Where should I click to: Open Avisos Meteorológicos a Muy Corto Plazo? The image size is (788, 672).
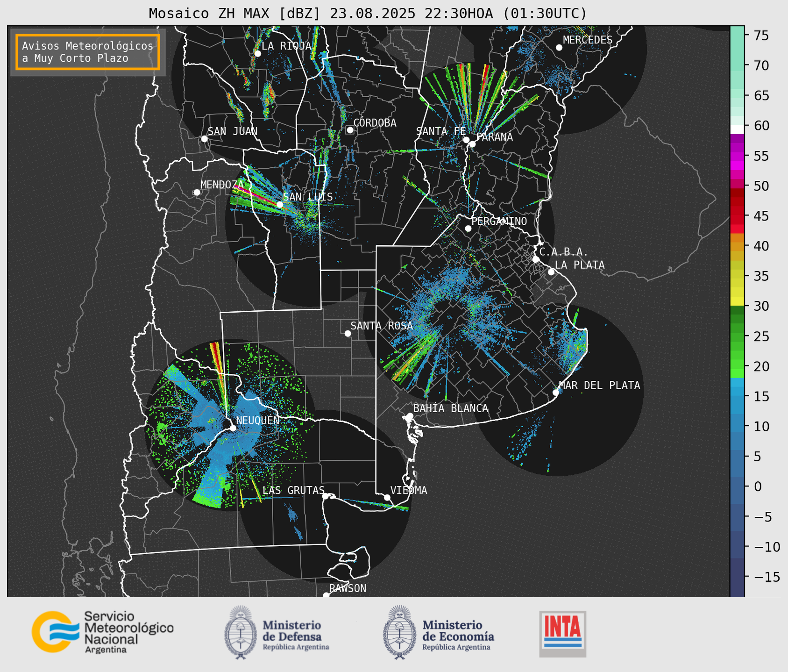click(88, 52)
